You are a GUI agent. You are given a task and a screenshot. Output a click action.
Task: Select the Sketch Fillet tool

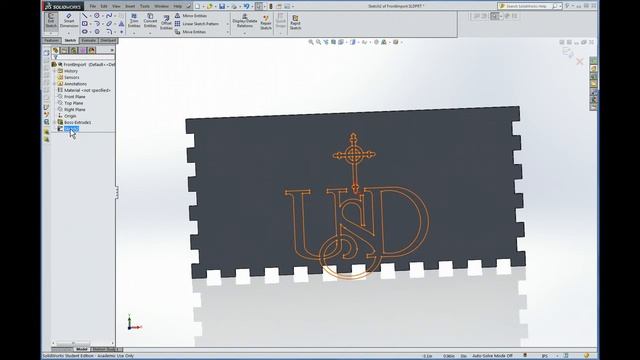[x=109, y=31]
